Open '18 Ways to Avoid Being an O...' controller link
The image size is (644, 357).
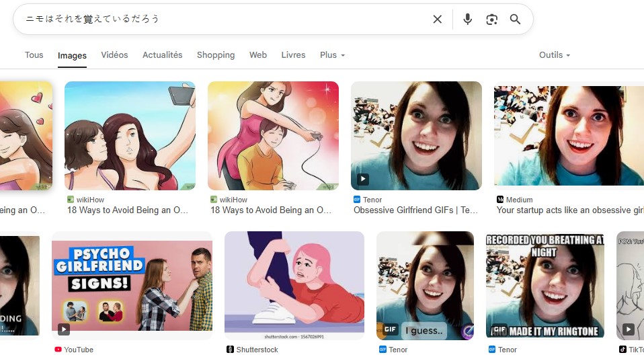[x=271, y=210]
